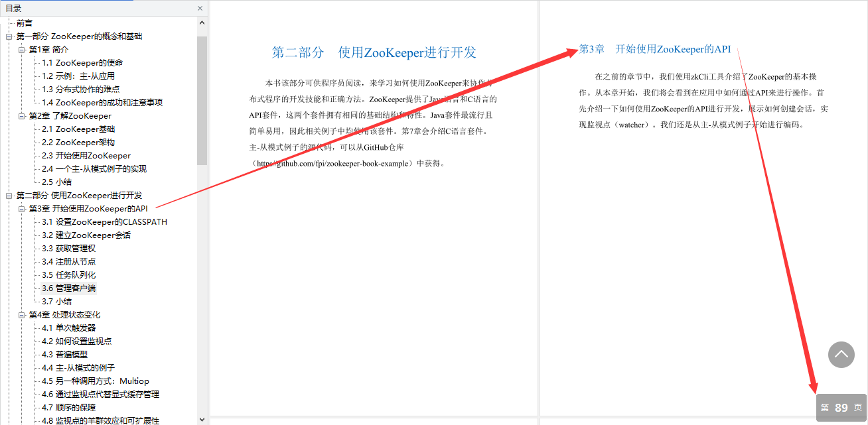Click the page heading 第3章 开始使用ZooKeeper的API
868x425 pixels.
[655, 49]
